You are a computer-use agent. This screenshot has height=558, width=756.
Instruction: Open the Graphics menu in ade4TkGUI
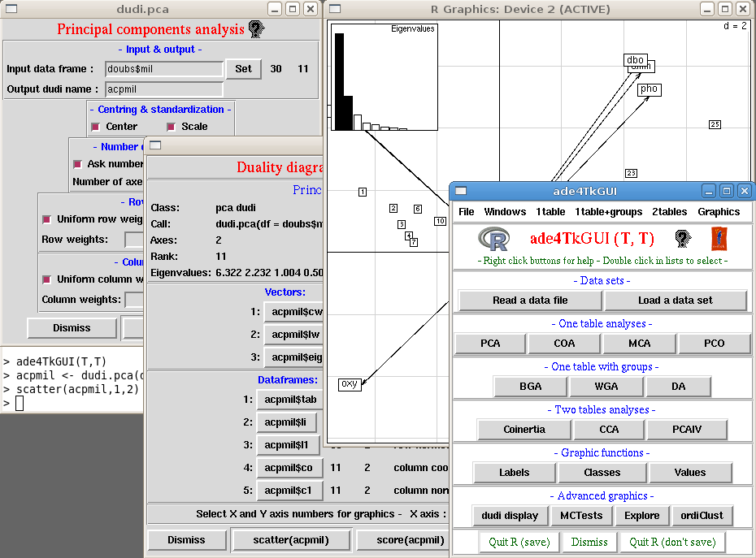coord(719,212)
